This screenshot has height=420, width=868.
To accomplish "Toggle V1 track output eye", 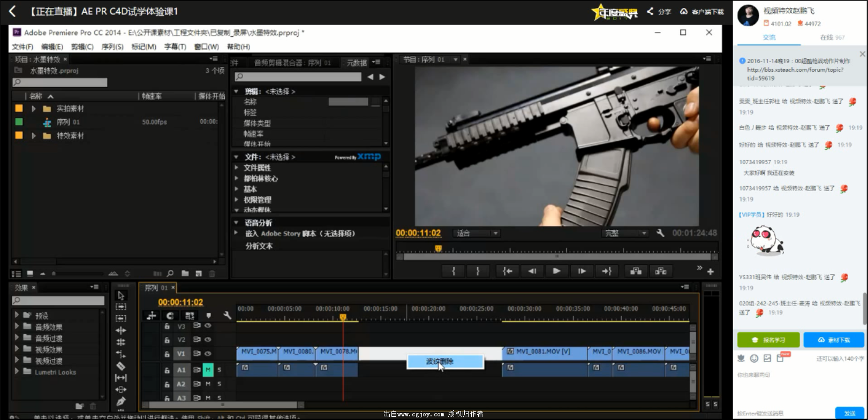I will coord(208,354).
